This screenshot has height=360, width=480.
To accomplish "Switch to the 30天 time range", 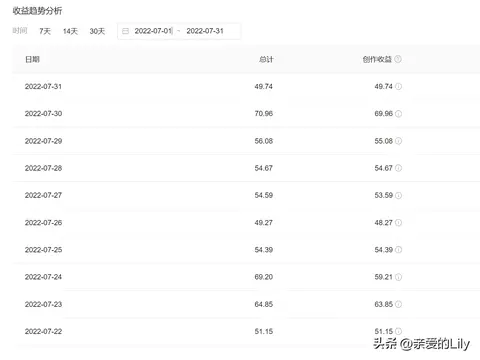I will (97, 31).
